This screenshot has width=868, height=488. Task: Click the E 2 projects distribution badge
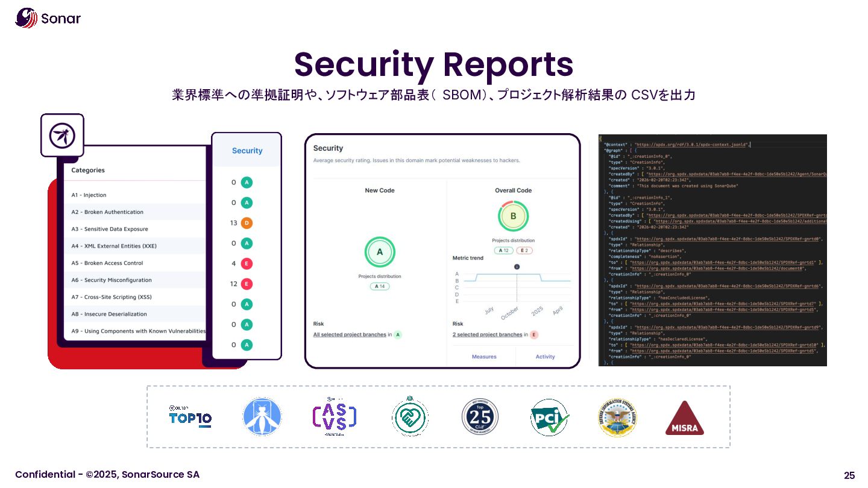pos(524,251)
